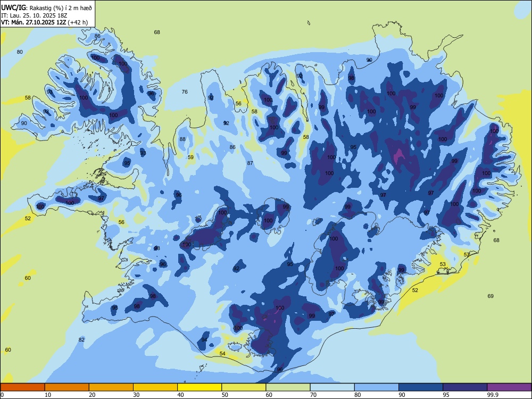Image resolution: width=532 pixels, height=399 pixels.
Task: Click the legend tick label '20'
Action: [92, 395]
